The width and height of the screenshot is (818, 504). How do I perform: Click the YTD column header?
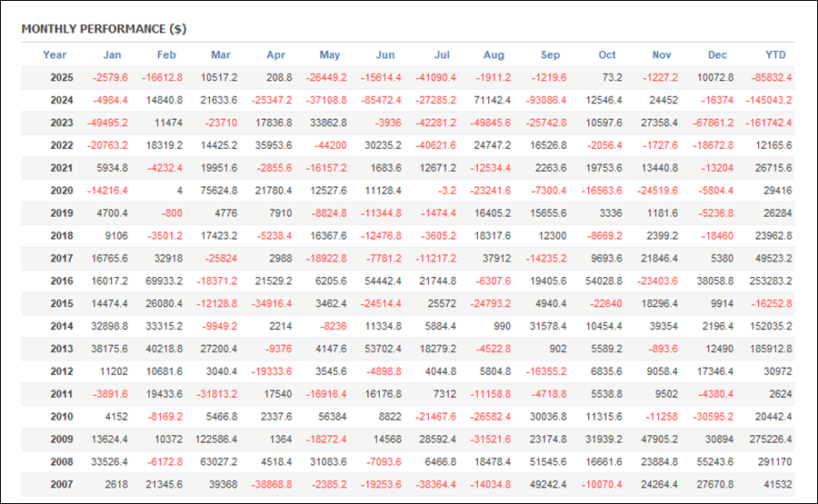pyautogui.click(x=777, y=54)
